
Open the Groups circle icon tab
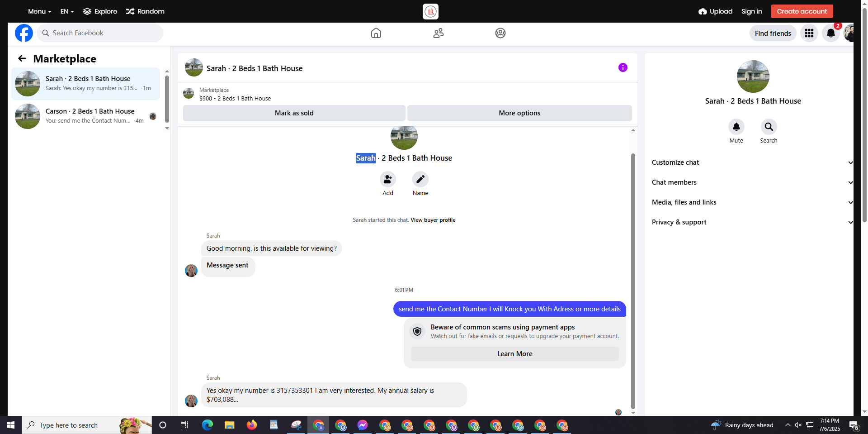coord(500,33)
